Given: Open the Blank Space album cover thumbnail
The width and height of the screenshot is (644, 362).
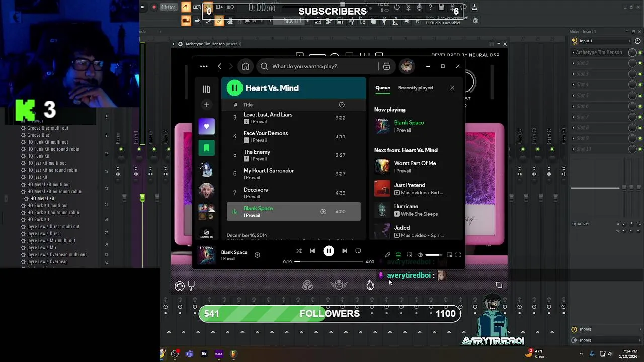Looking at the screenshot, I should [206, 255].
